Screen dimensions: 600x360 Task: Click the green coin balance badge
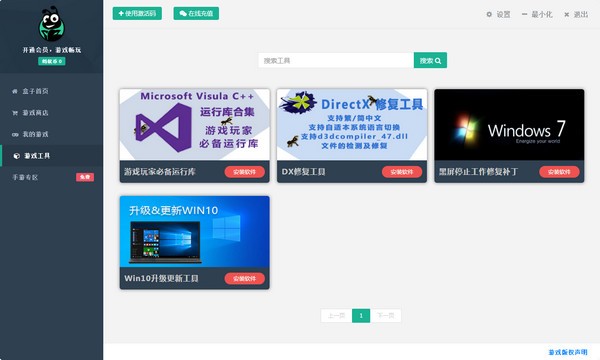point(52,61)
